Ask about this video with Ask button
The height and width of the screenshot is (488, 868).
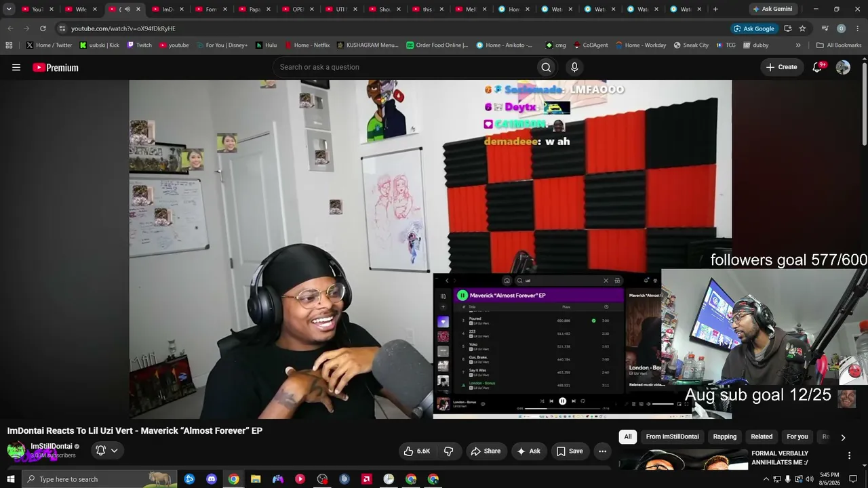pos(529,451)
